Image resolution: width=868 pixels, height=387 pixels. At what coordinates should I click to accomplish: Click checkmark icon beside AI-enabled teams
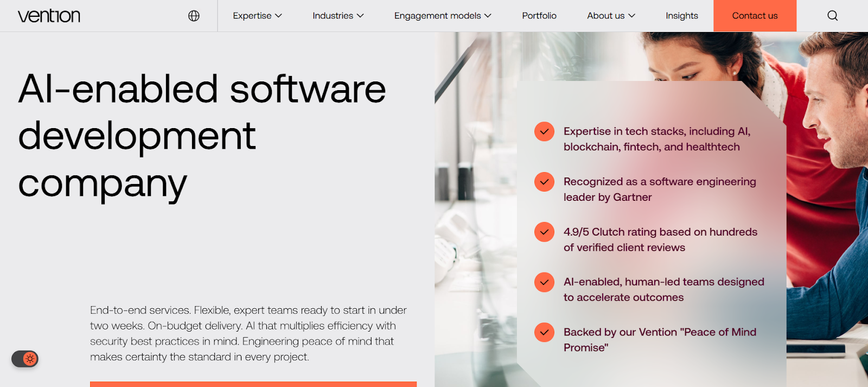coord(544,282)
